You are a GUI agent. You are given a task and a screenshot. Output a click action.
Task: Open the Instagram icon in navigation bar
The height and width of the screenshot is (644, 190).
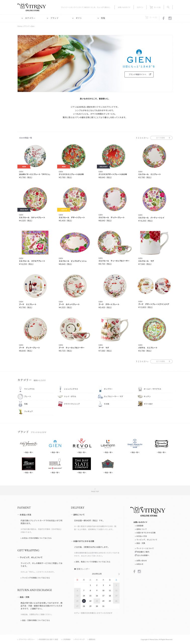[x=170, y=18]
